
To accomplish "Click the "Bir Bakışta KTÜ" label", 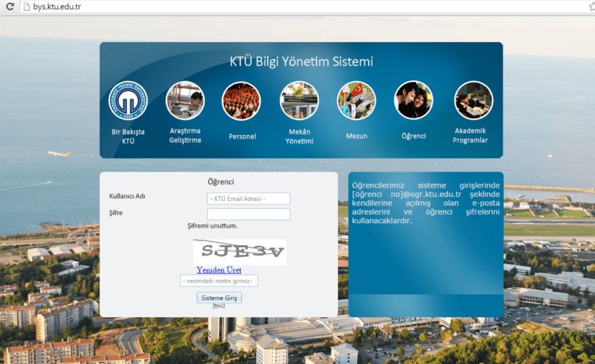I will [x=128, y=136].
